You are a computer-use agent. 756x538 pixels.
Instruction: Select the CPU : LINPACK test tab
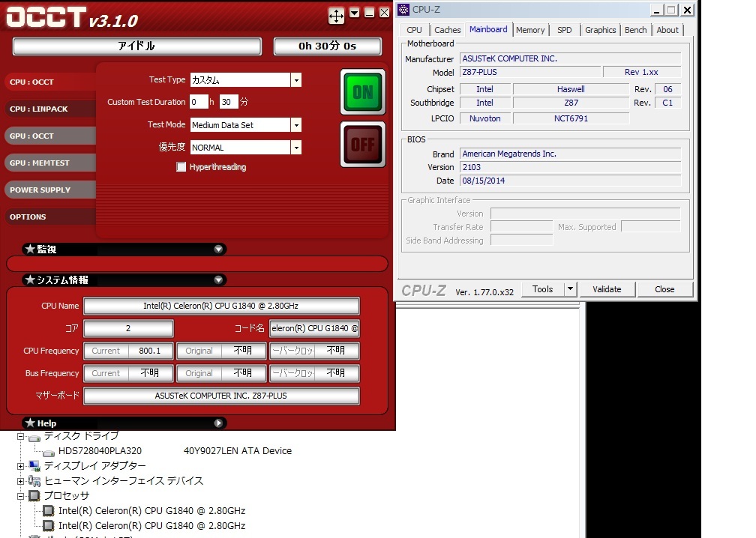pos(50,109)
